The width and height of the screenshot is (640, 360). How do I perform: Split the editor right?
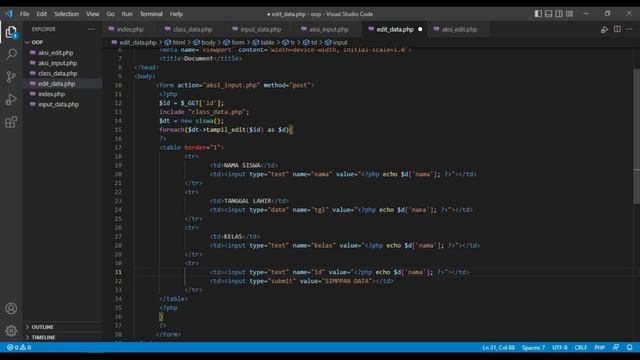point(617,29)
